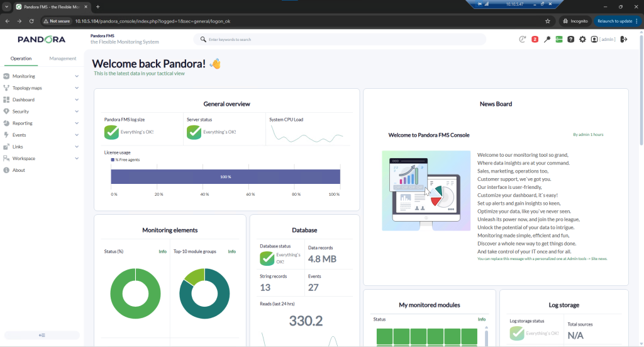644x347 pixels.
Task: Click the Events lightning sidebar icon
Action: pyautogui.click(x=6, y=135)
